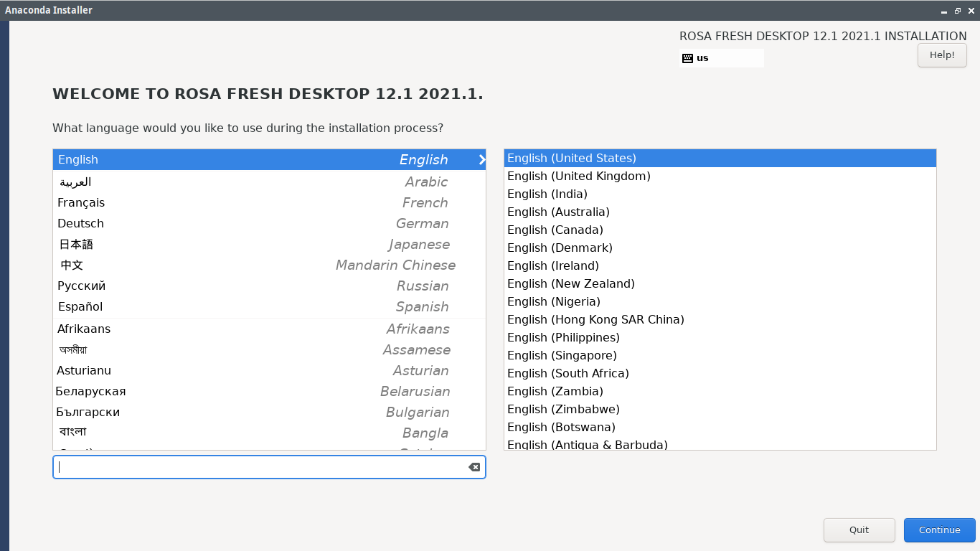Select English (Canada) locale
Image resolution: width=980 pixels, height=551 pixels.
tap(720, 230)
